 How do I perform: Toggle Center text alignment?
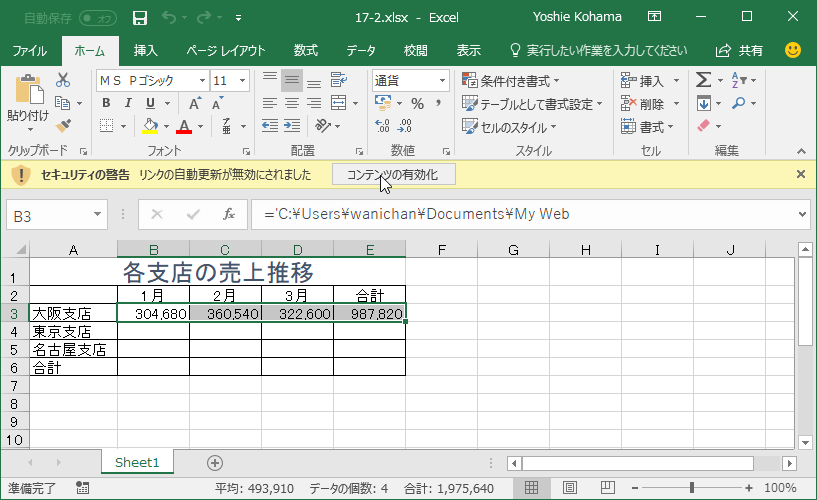pos(292,103)
